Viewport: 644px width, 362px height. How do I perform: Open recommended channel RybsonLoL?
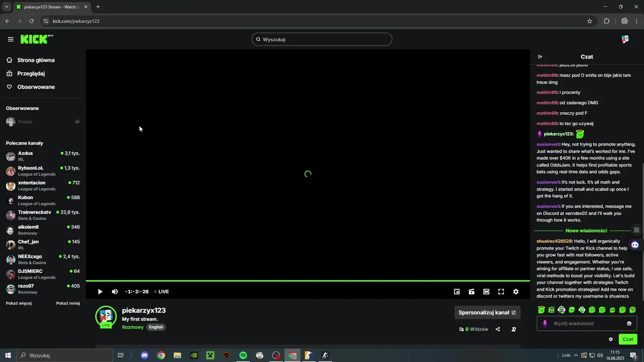43,171
